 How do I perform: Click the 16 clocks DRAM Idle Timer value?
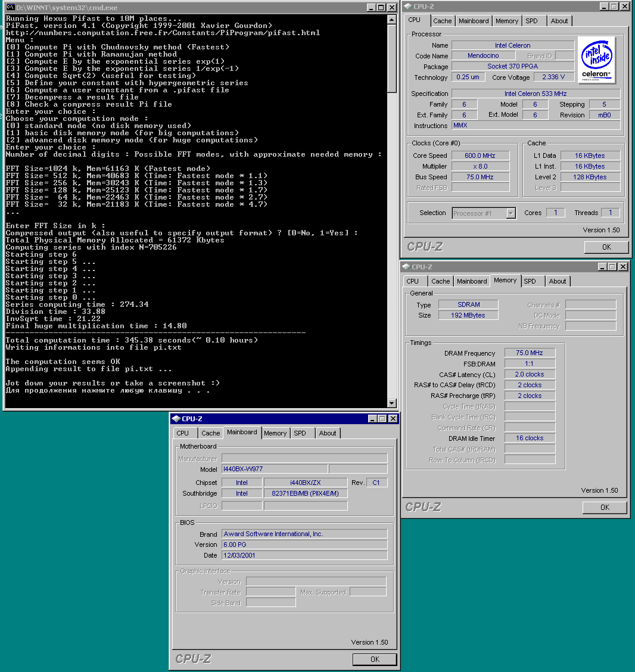(x=530, y=438)
